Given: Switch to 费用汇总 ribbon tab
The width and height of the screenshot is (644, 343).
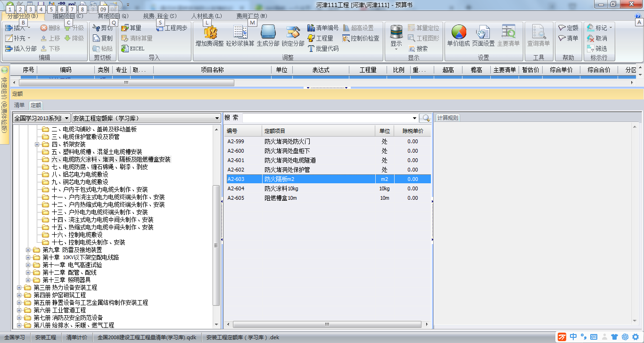Looking at the screenshot, I should tap(252, 16).
